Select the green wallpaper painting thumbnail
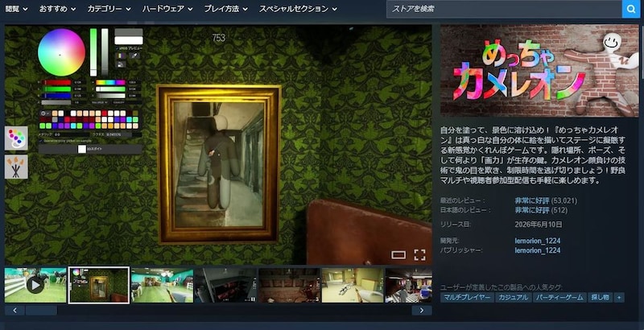 [98, 285]
